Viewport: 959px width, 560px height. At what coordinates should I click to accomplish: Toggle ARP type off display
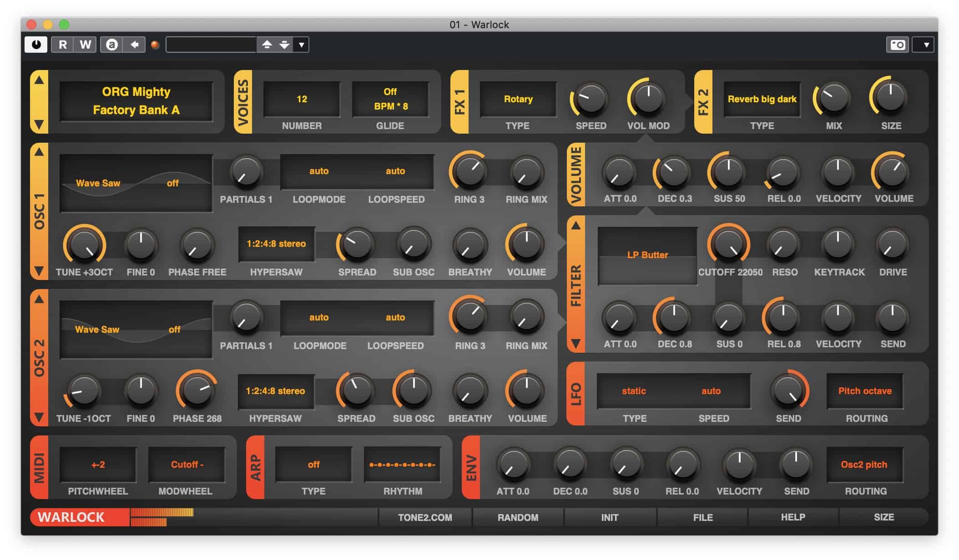click(x=313, y=465)
